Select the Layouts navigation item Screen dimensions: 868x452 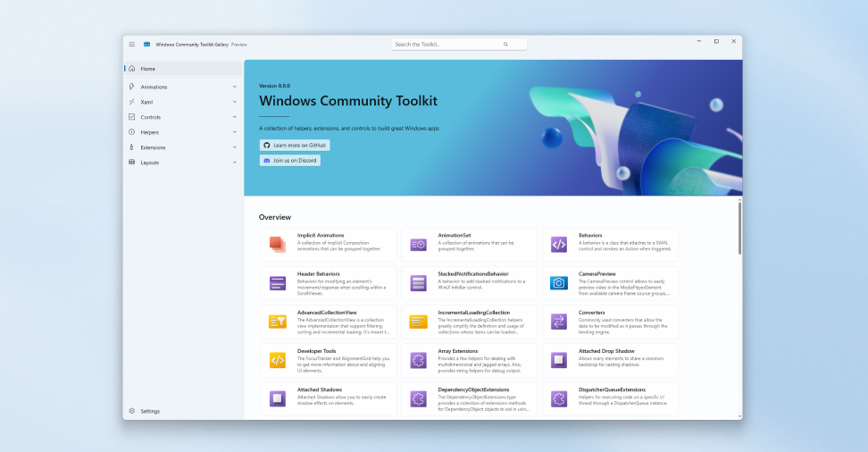coord(183,163)
